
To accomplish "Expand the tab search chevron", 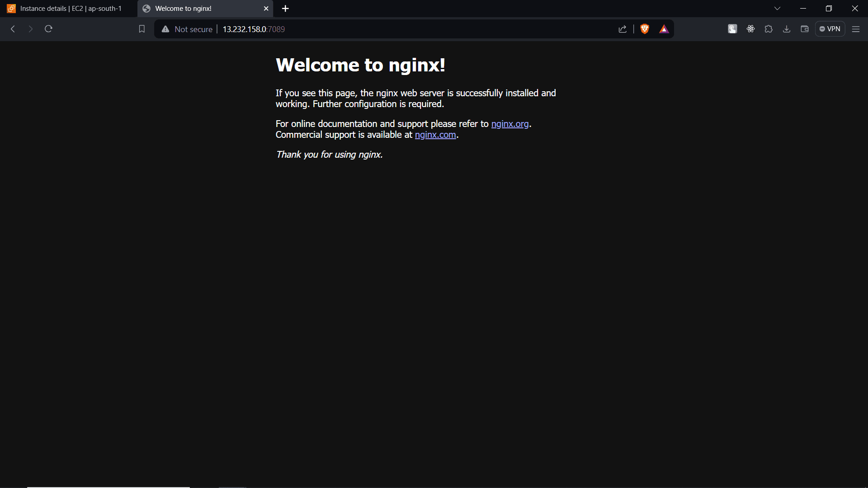I will pyautogui.click(x=777, y=9).
